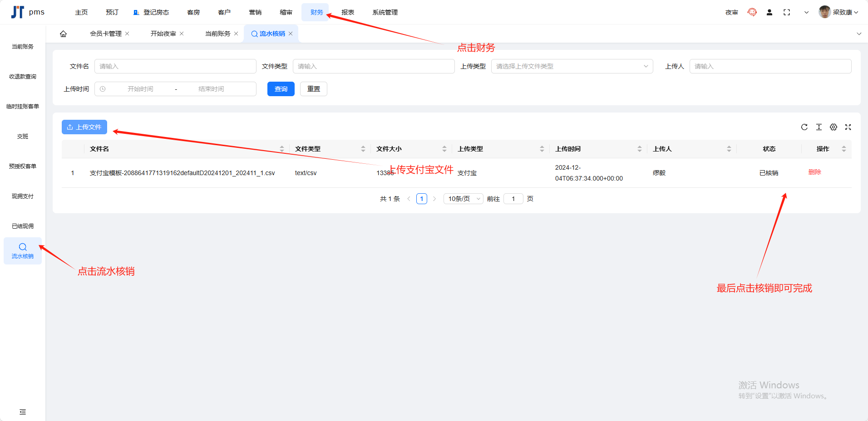The height and width of the screenshot is (421, 868).
Task: Change table row density icon
Action: tap(819, 127)
